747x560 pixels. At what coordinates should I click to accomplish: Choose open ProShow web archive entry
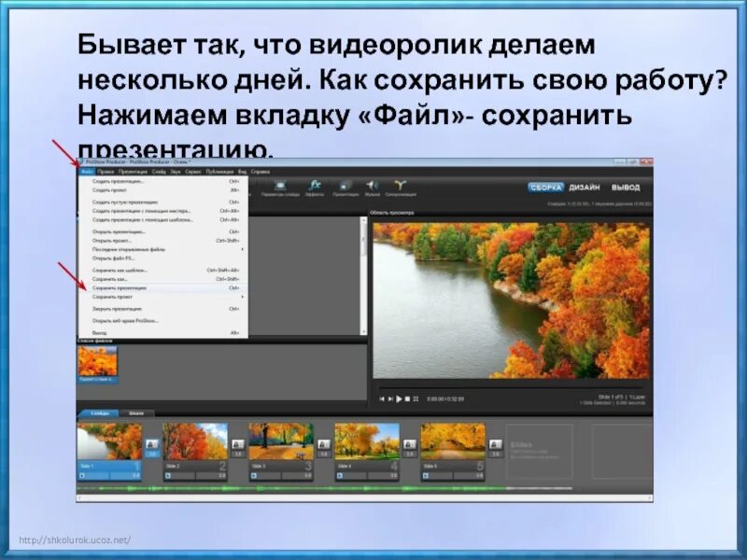163,321
